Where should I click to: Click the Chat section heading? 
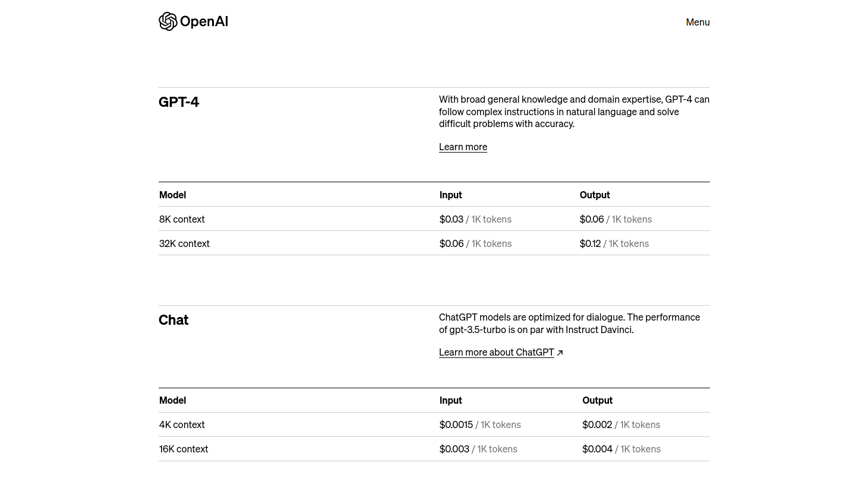[x=173, y=320]
